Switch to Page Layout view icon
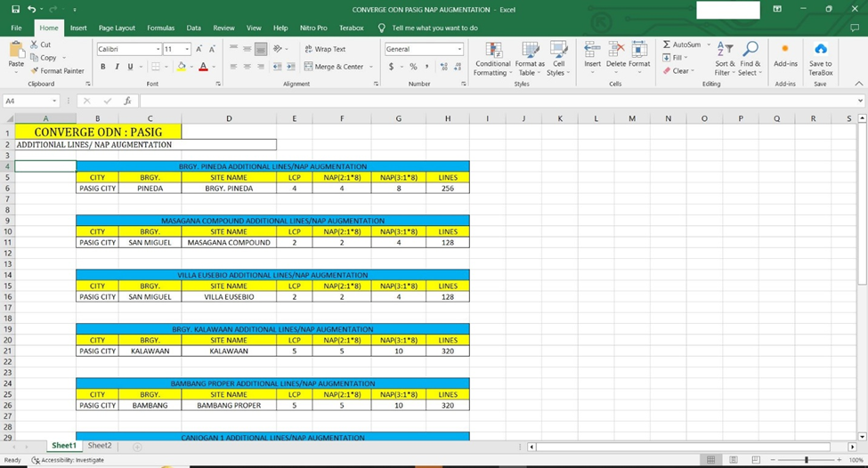This screenshot has width=868, height=468. point(734,460)
